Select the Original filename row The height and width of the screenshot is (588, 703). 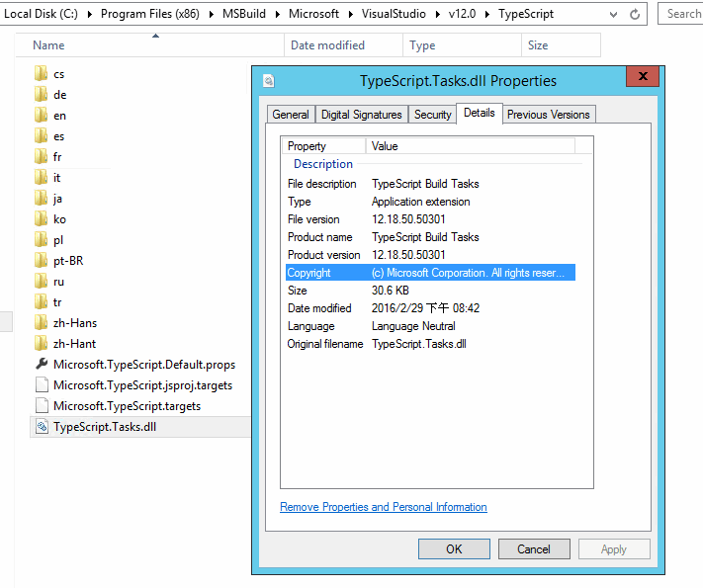tap(430, 344)
